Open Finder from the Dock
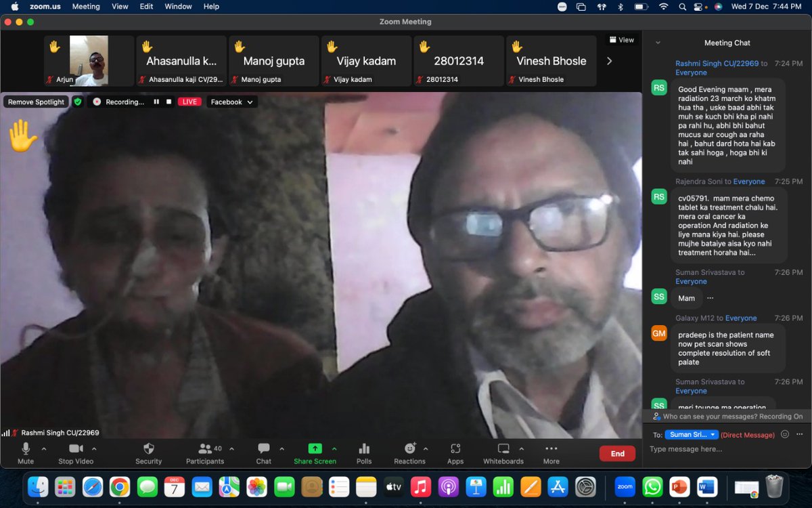 coord(38,486)
